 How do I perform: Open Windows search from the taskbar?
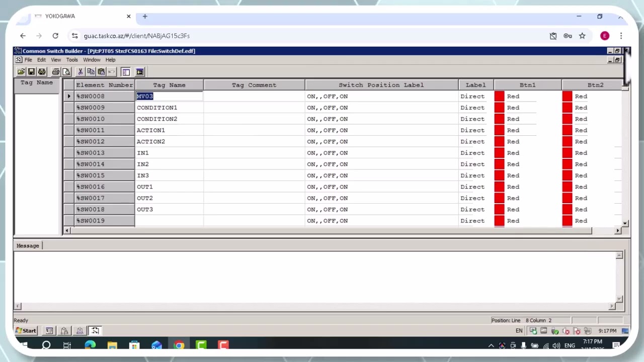click(x=46, y=345)
